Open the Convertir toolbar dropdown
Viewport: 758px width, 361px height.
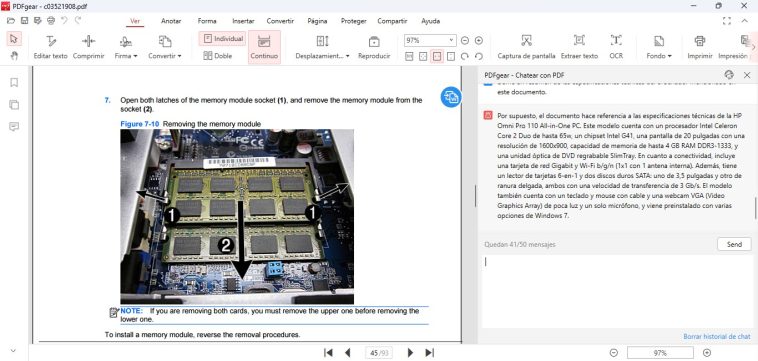[165, 47]
